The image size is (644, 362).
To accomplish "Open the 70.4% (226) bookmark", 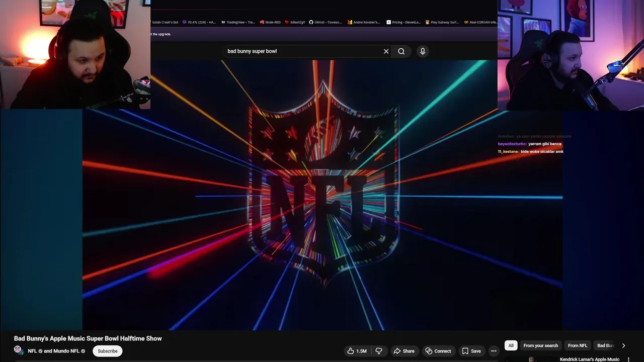I will pyautogui.click(x=199, y=22).
